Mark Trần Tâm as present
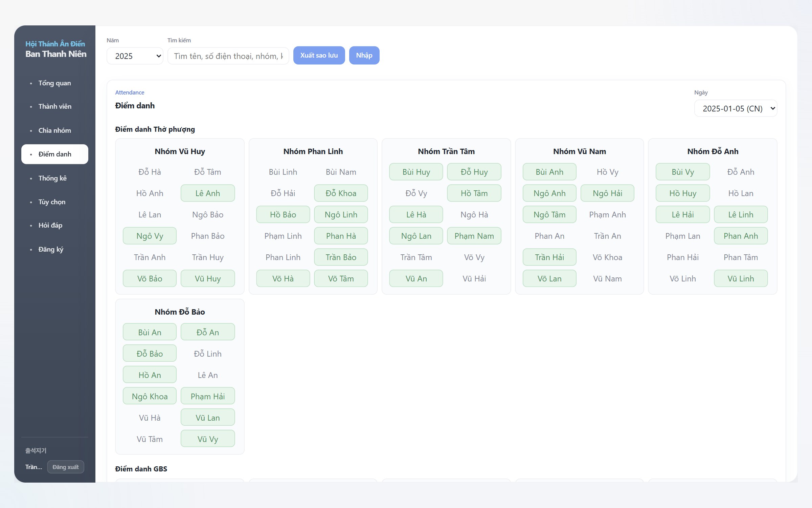This screenshot has width=812, height=508. coord(416,257)
